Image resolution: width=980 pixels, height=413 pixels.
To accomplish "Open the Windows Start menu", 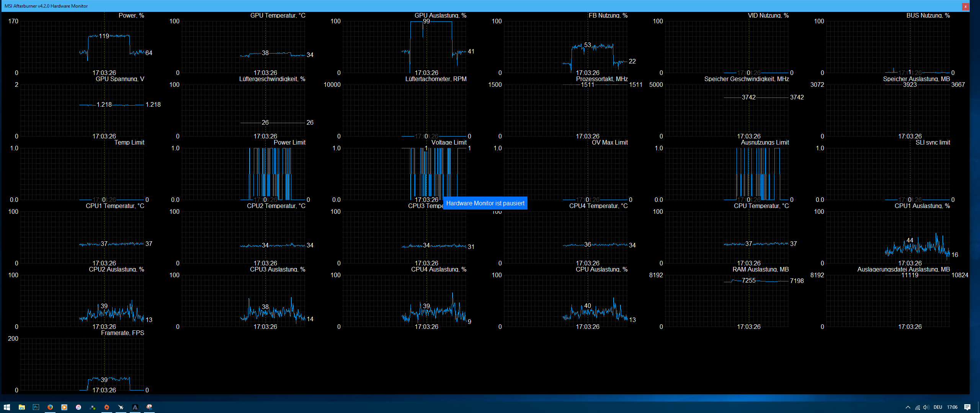I will pyautogui.click(x=7, y=407).
